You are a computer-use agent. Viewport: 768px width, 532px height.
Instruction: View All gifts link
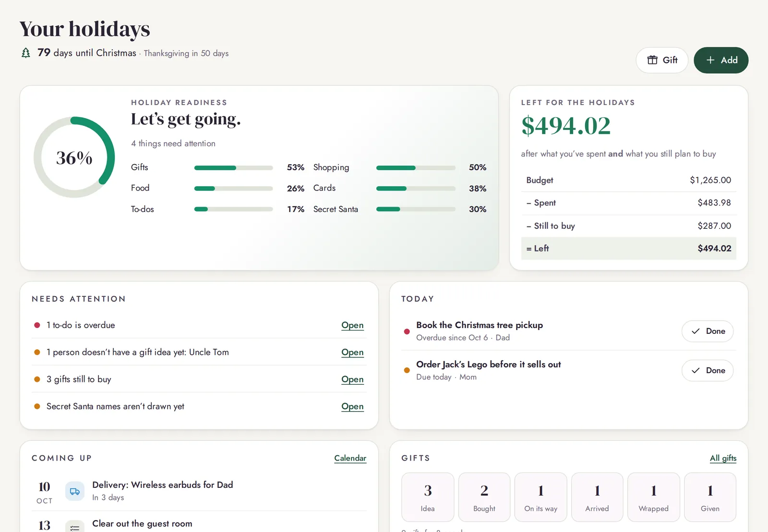[x=723, y=458]
